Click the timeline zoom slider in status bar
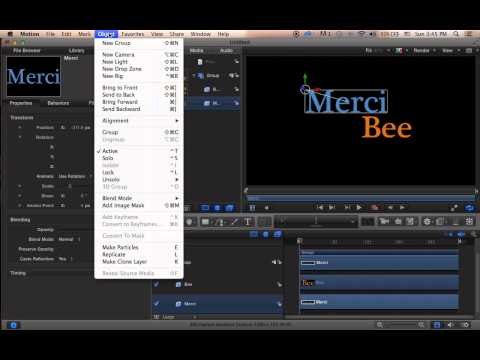The image size is (480, 360). tap(400, 325)
